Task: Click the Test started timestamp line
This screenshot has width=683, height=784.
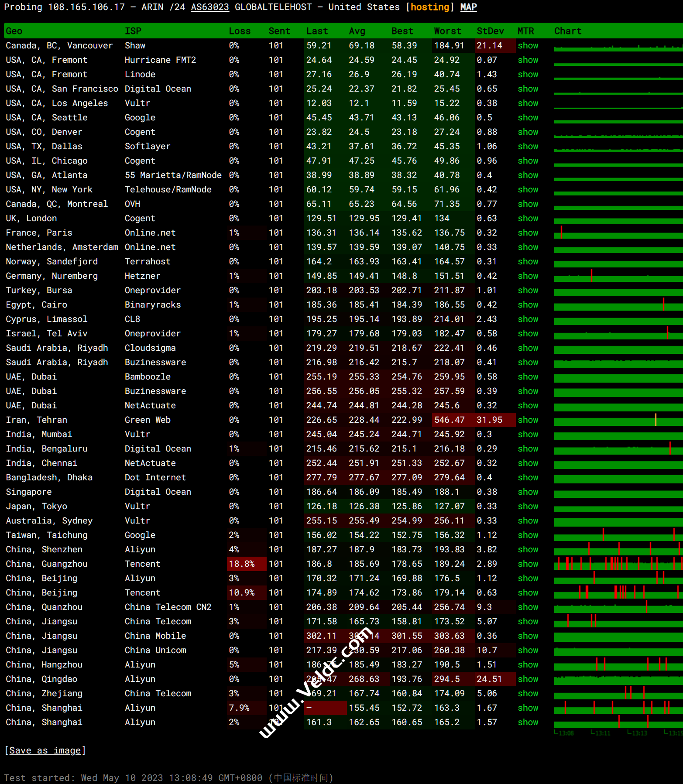Action: [168, 777]
